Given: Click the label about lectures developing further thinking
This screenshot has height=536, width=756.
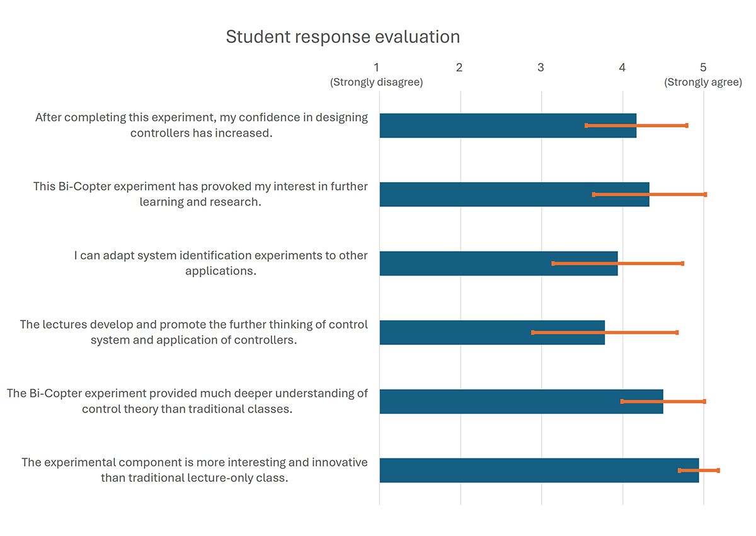Looking at the screenshot, I should click(193, 332).
